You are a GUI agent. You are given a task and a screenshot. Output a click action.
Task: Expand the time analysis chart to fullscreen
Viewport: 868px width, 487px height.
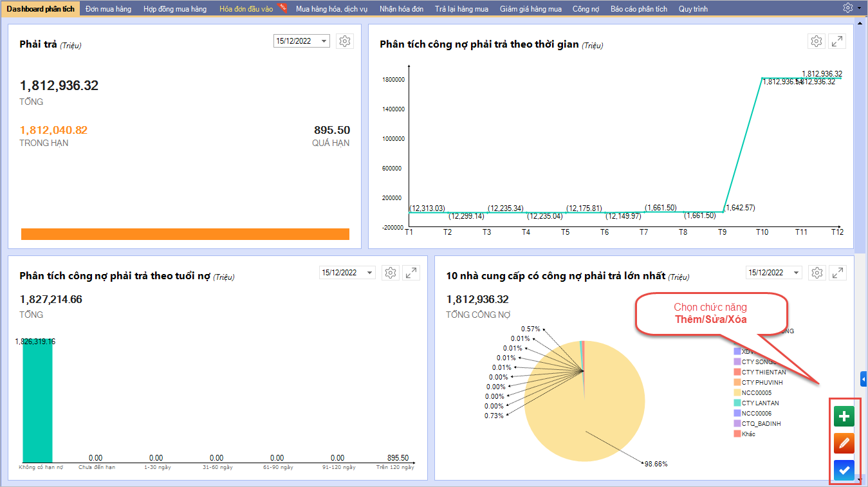(837, 41)
